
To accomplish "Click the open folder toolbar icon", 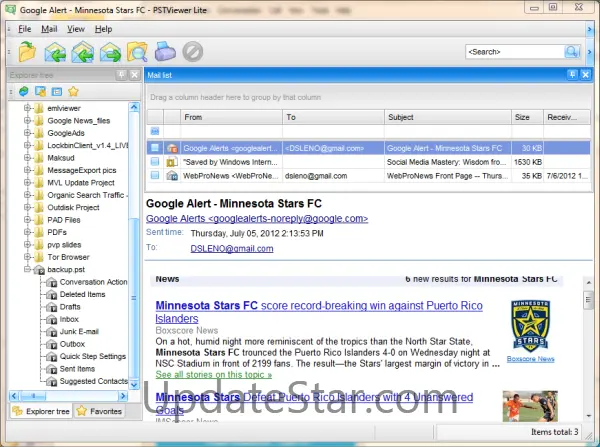I will [27, 51].
